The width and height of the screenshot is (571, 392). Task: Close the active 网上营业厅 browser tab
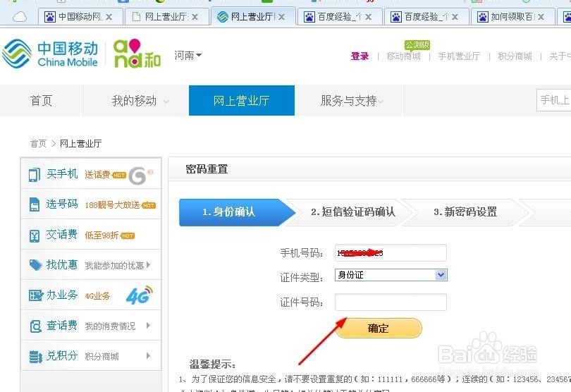click(x=281, y=17)
